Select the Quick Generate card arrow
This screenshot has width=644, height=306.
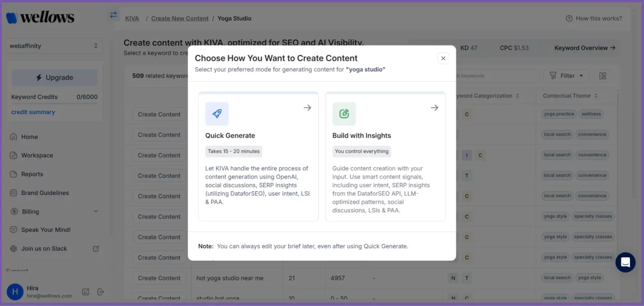(307, 108)
